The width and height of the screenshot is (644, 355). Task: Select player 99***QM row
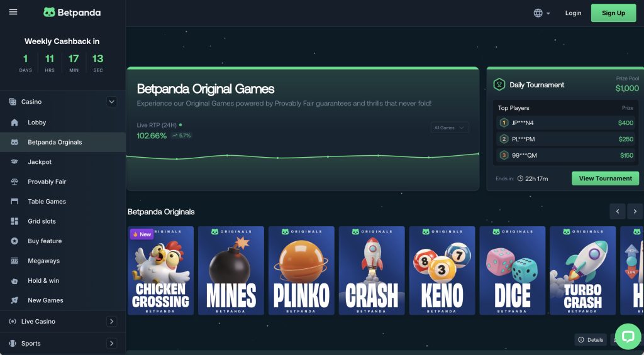[566, 155]
